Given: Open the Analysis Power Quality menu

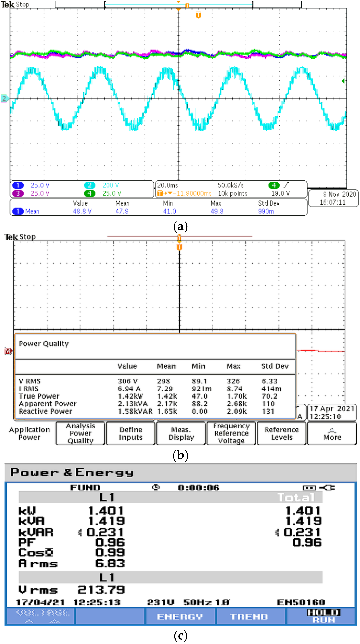Looking at the screenshot, I should 80,433.
